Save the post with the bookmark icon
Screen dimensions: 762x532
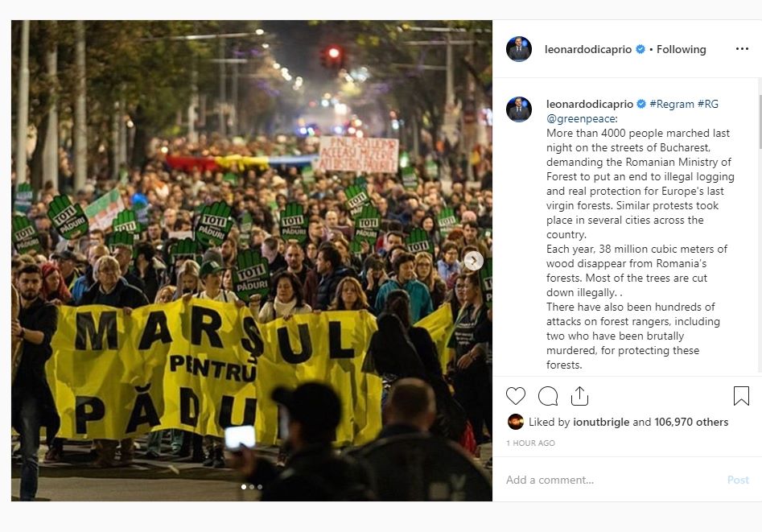tap(741, 396)
